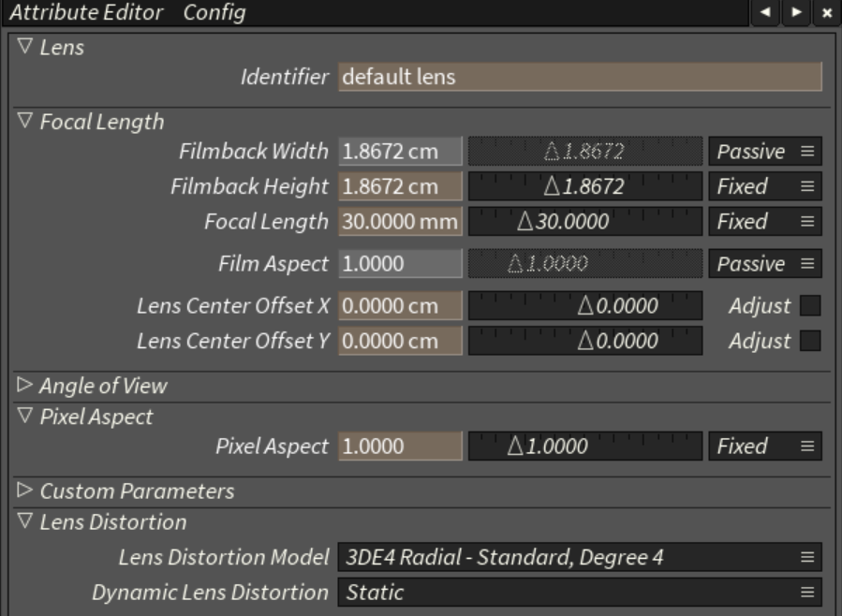Click the Pixel Aspect slider ruler

[584, 447]
